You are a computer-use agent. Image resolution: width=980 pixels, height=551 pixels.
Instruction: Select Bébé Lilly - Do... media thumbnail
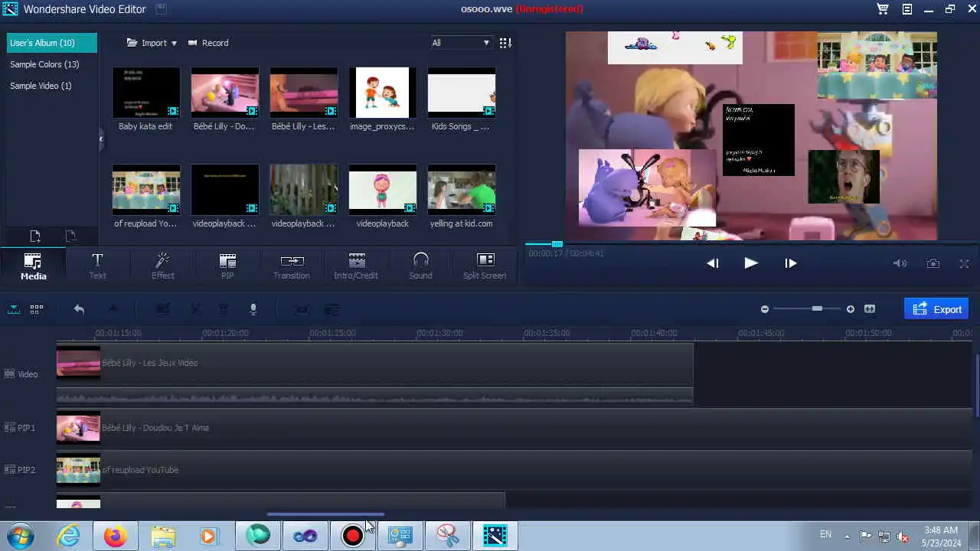click(x=224, y=93)
